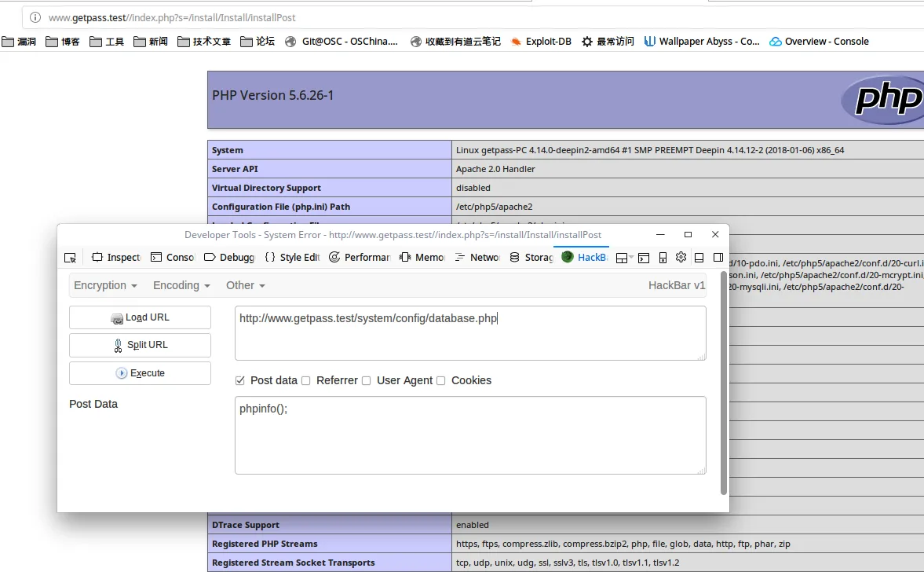Image resolution: width=924 pixels, height=572 pixels.
Task: Open the split console icon in the toolbar
Action: point(644,257)
